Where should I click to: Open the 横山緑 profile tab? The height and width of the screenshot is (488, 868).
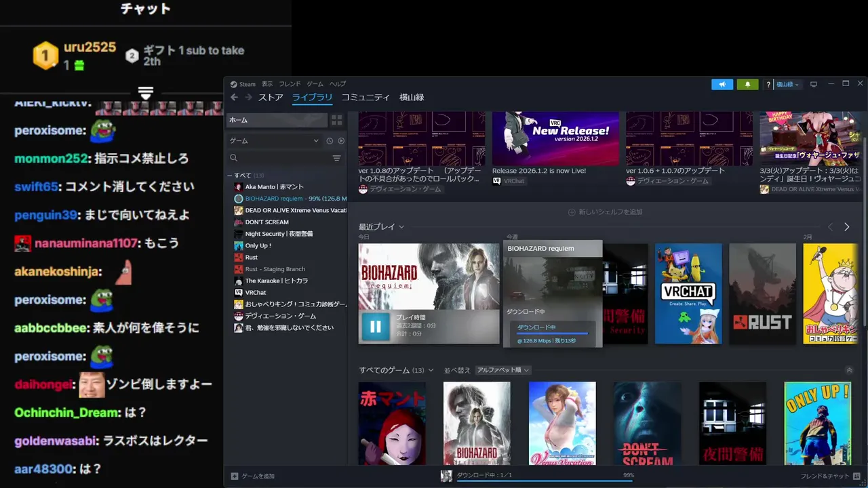[412, 98]
